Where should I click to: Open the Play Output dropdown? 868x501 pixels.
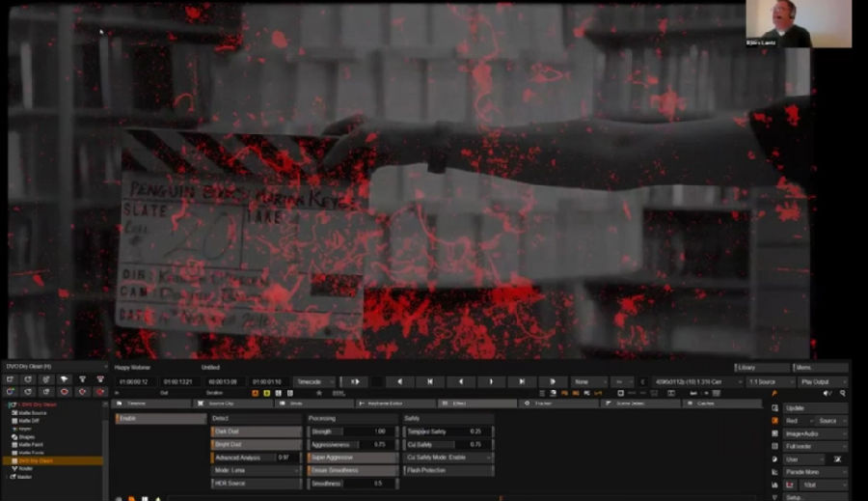coord(823,382)
